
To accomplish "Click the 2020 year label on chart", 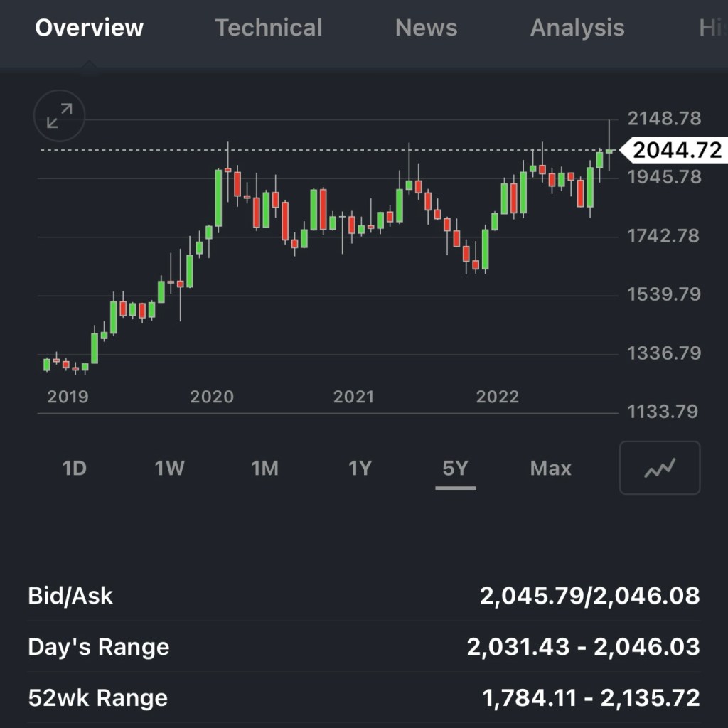I will 212,397.
